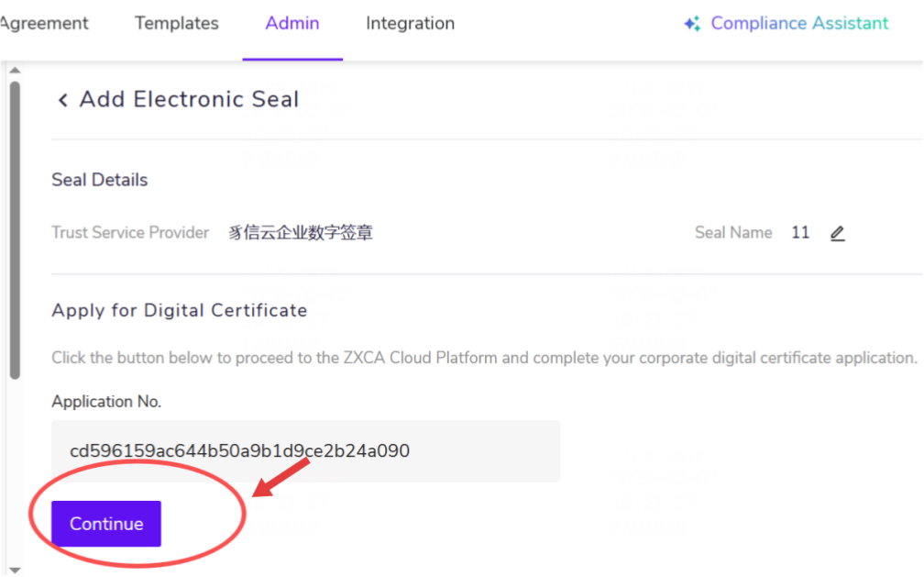The width and height of the screenshot is (924, 577).
Task: Click the Apply for Digital Certificate heading
Action: 180,310
